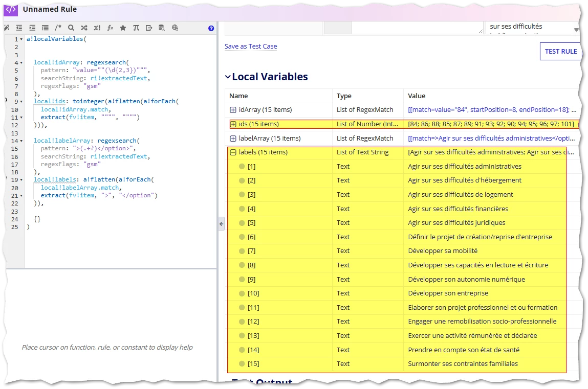588x389 pixels.
Task: Select 'Développer ses capacités en lecture et écriture'
Action: [x=478, y=265]
